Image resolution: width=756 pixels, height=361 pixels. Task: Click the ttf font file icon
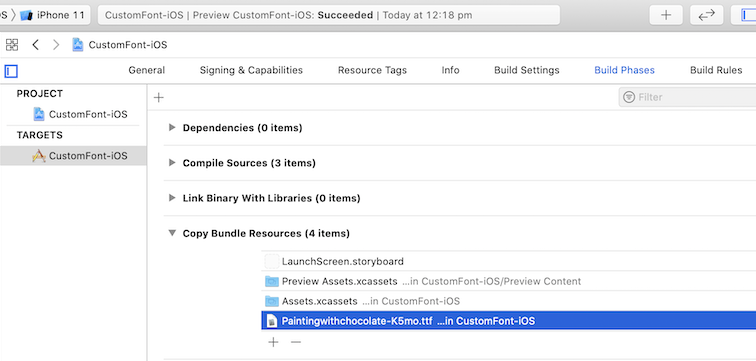(272, 321)
